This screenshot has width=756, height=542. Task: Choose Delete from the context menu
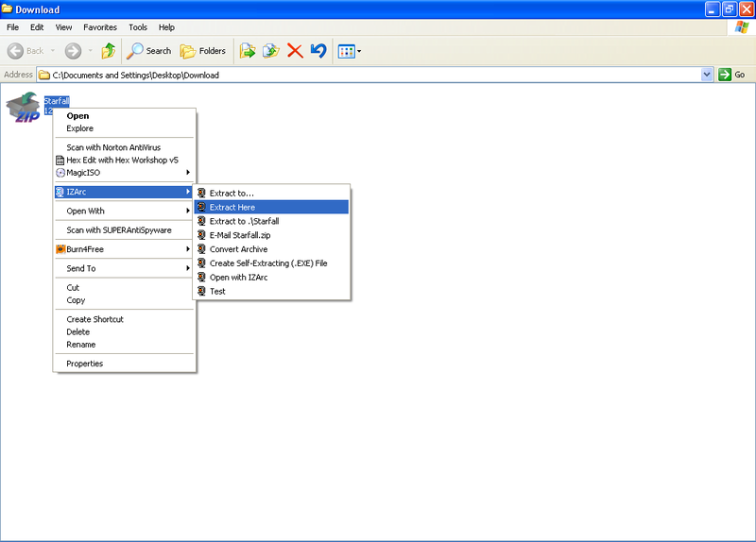coord(125,332)
